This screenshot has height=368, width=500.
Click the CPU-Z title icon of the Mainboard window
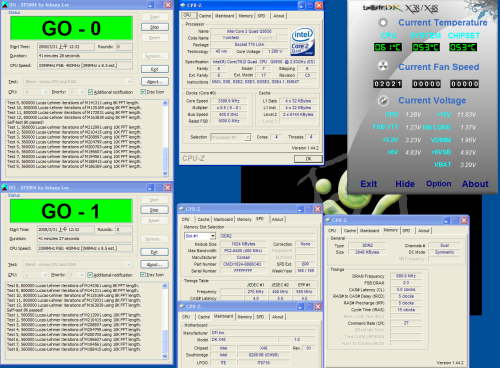tap(182, 306)
